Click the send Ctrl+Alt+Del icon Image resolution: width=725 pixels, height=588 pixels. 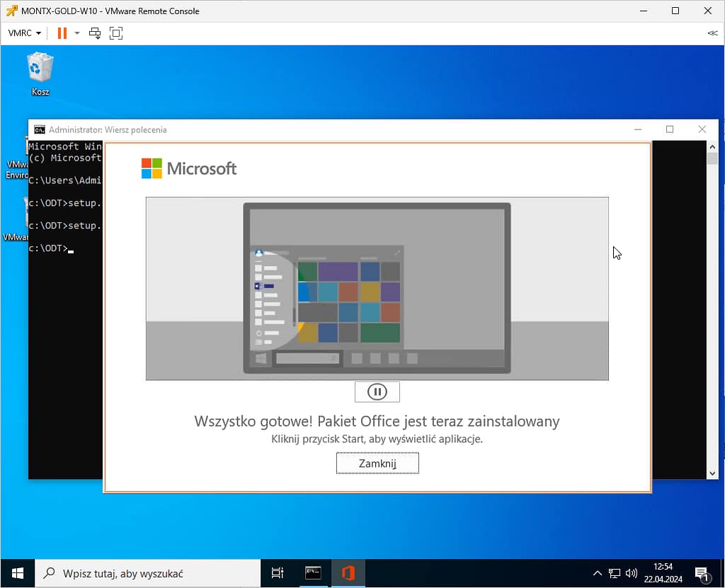[x=95, y=33]
